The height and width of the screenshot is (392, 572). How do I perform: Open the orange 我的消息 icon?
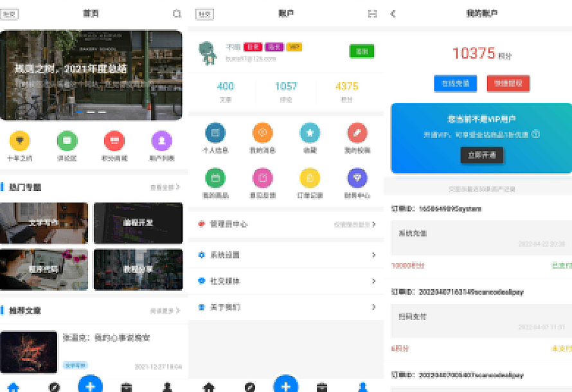click(262, 133)
